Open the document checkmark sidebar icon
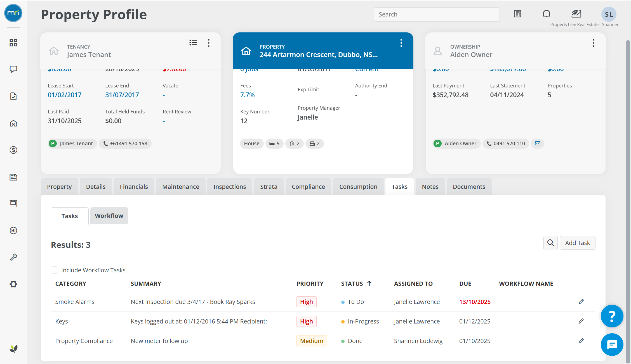 [13, 96]
